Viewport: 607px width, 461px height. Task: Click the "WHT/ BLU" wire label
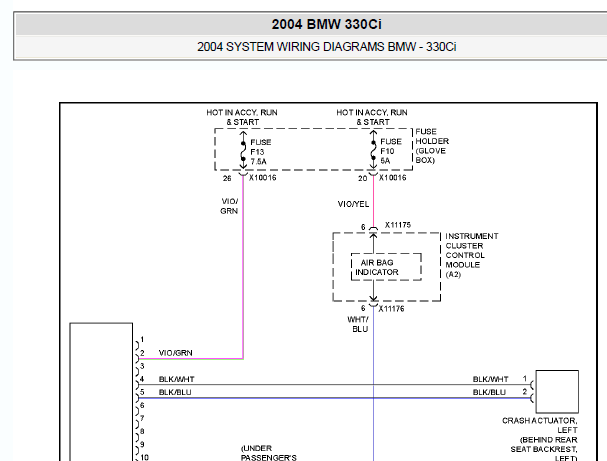point(358,324)
